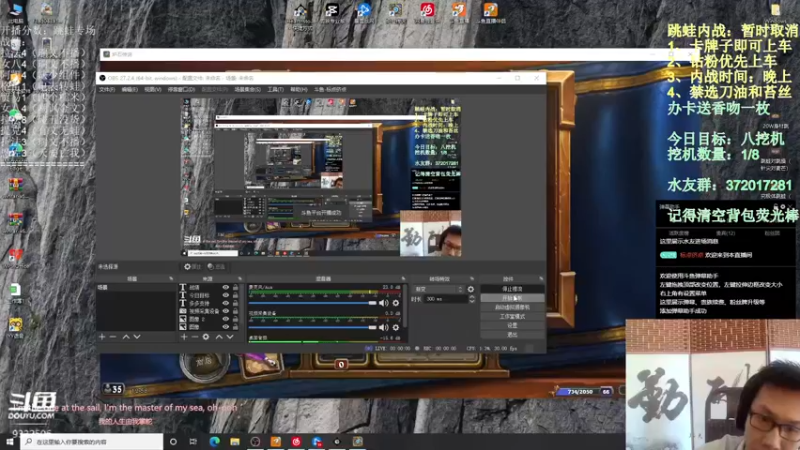The image size is (800, 450).
Task: Hide the 图像 2 source
Action: (x=226, y=319)
